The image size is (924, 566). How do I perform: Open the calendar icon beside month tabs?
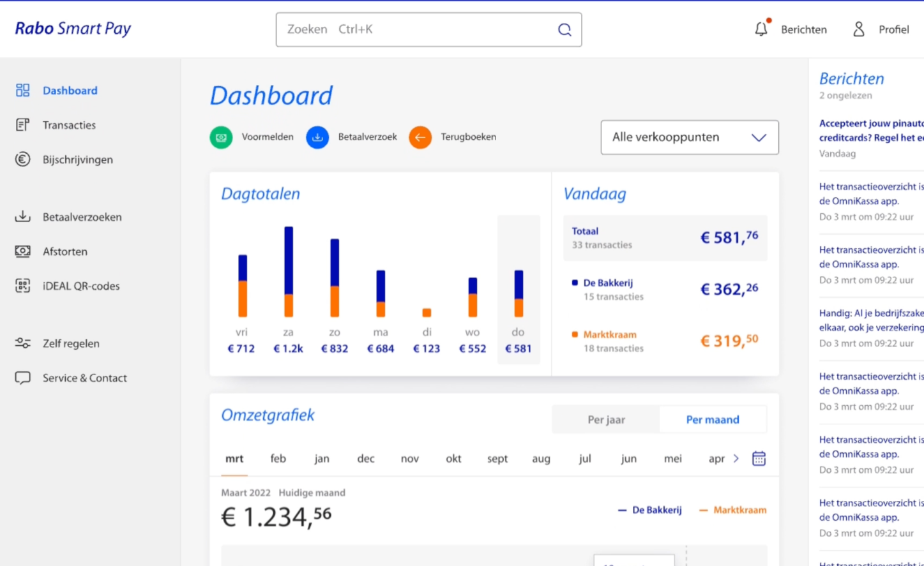[759, 458]
